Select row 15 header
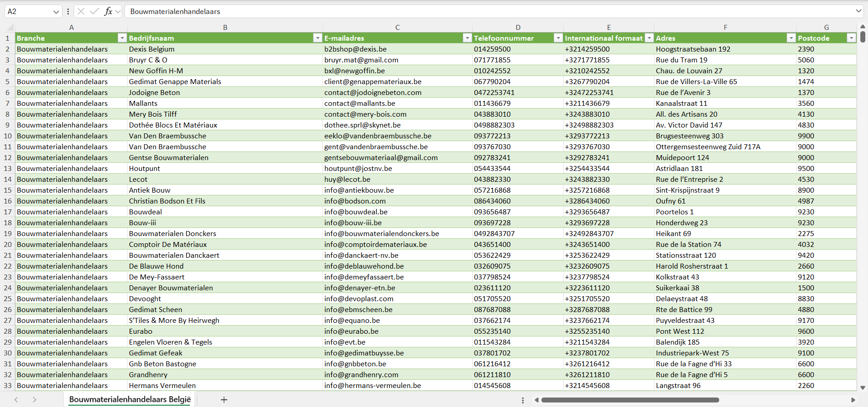Screen dimensions: 868x407 click(x=8, y=190)
